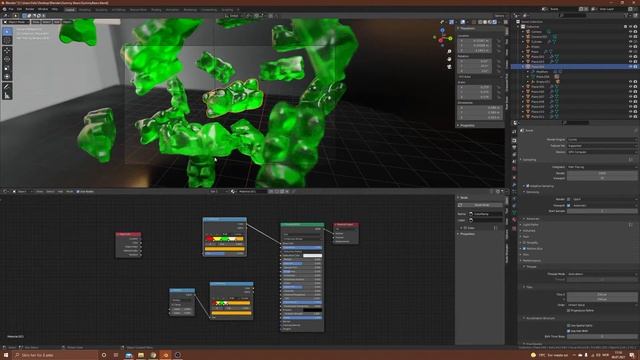Click the green Y axis on viewport gizmo
This screenshot has width=640, height=360.
pos(450,38)
